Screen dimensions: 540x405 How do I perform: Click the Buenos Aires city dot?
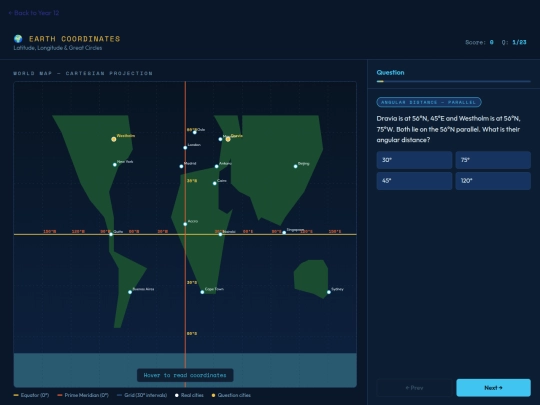130,292
